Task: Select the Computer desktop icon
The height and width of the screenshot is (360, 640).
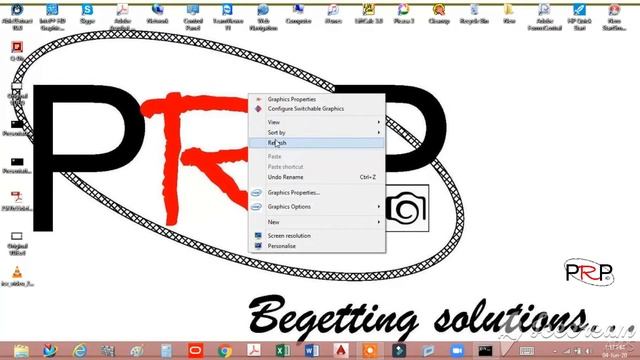Action: 298,14
